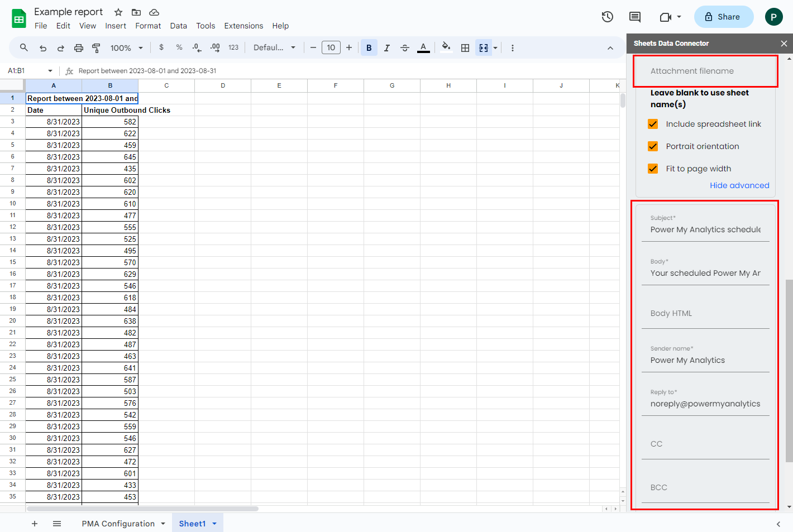Toggle bold formatting
The height and width of the screenshot is (532, 793).
click(369, 48)
